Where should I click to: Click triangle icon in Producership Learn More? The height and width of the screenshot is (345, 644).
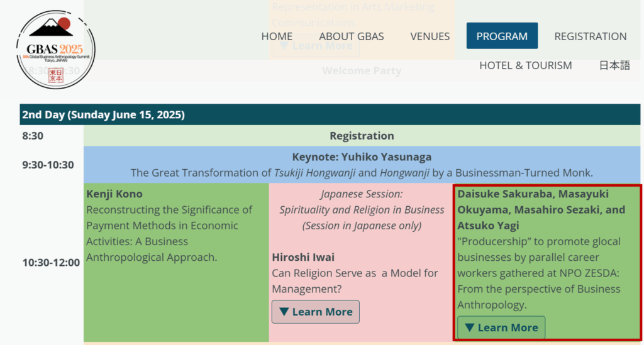469,327
